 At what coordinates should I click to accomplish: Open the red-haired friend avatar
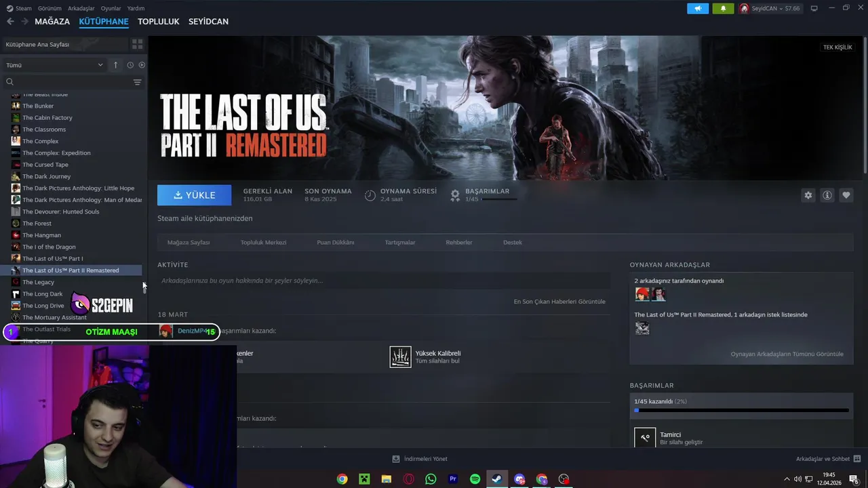tap(642, 294)
